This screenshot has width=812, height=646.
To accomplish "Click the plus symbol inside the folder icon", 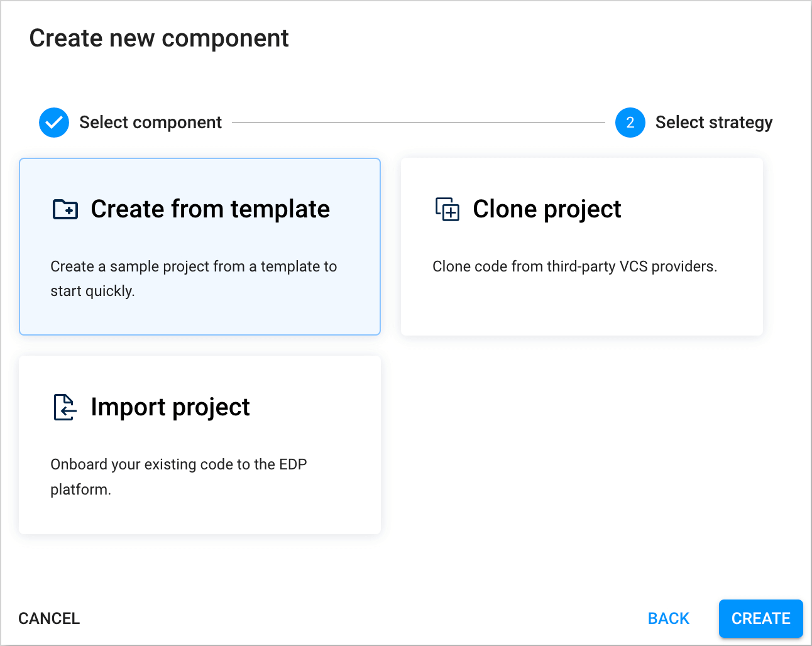I will coord(68,212).
